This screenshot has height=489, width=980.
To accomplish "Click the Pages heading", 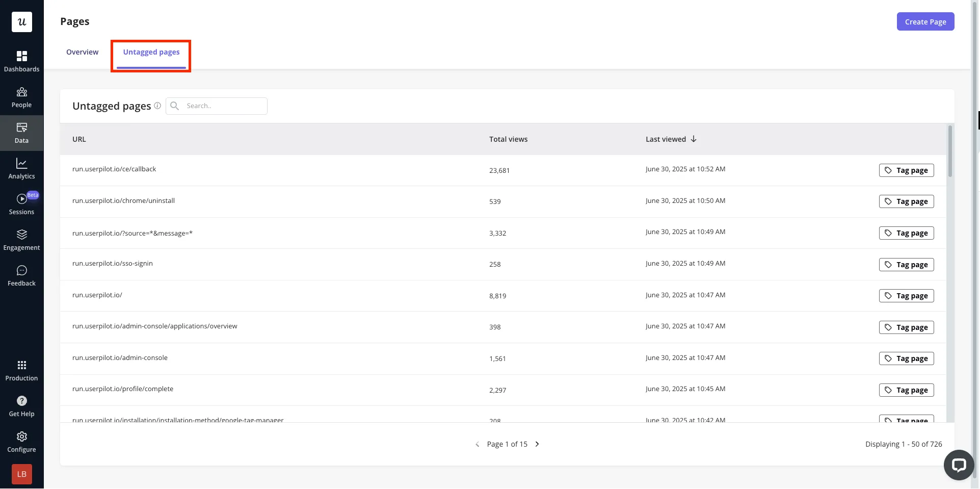I will point(75,21).
